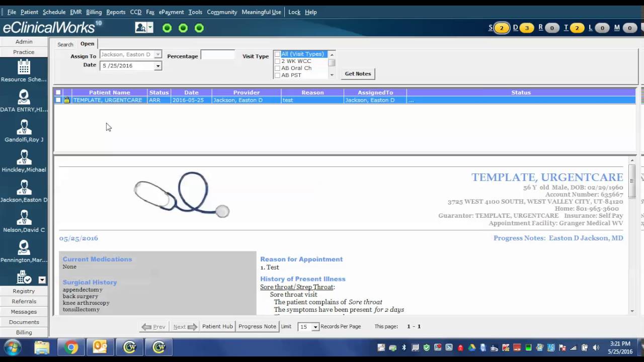Click the Visit Type list scrollbar thumb
Viewport: 644px width, 362px height.
point(332,63)
